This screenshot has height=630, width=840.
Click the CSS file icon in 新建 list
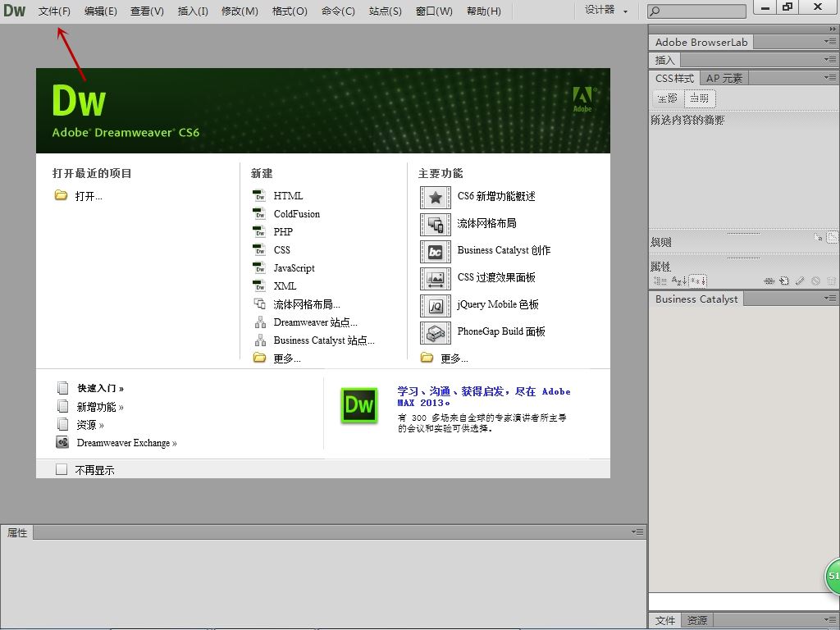(x=259, y=249)
